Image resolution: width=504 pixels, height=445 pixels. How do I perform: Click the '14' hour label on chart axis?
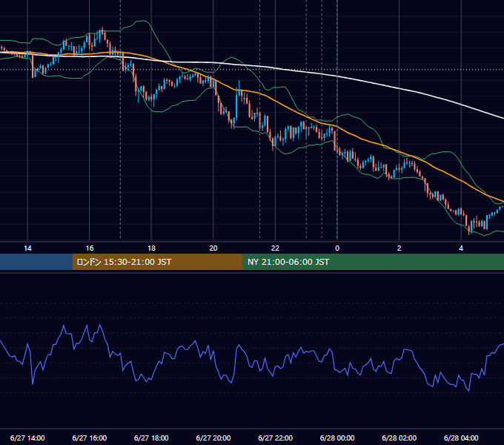click(x=27, y=248)
